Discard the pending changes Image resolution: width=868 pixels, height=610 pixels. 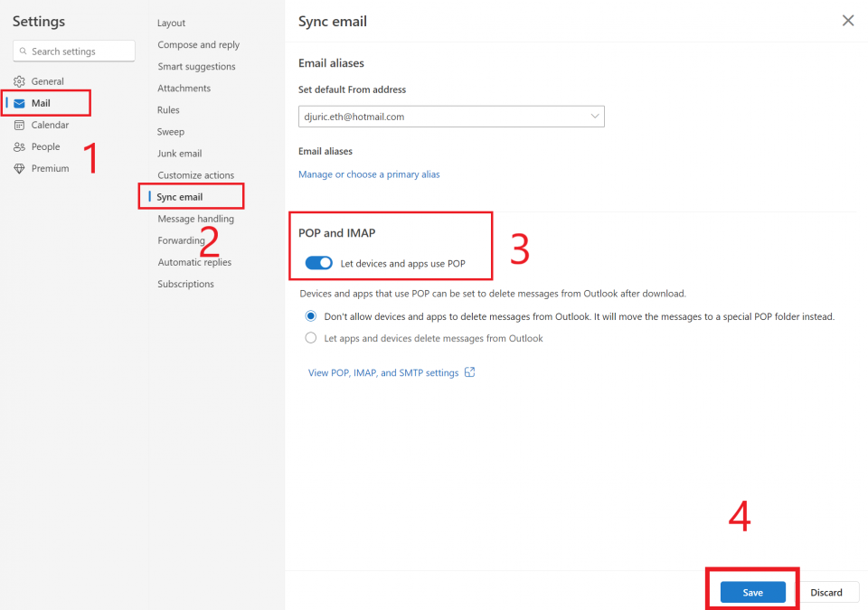pyautogui.click(x=827, y=592)
